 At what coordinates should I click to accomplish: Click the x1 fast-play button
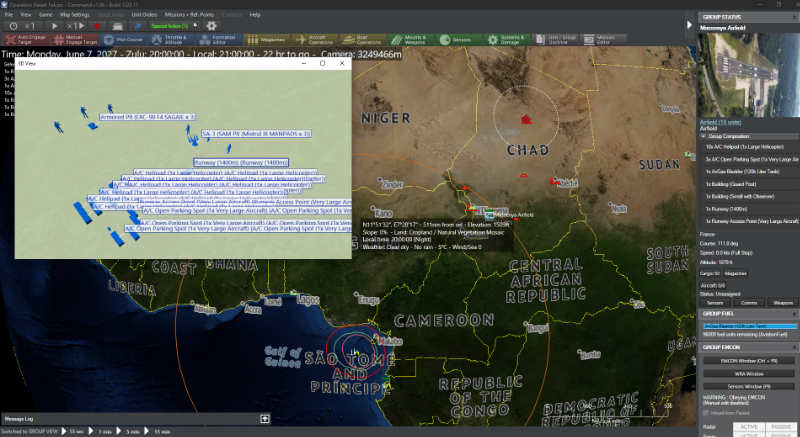(x=76, y=26)
